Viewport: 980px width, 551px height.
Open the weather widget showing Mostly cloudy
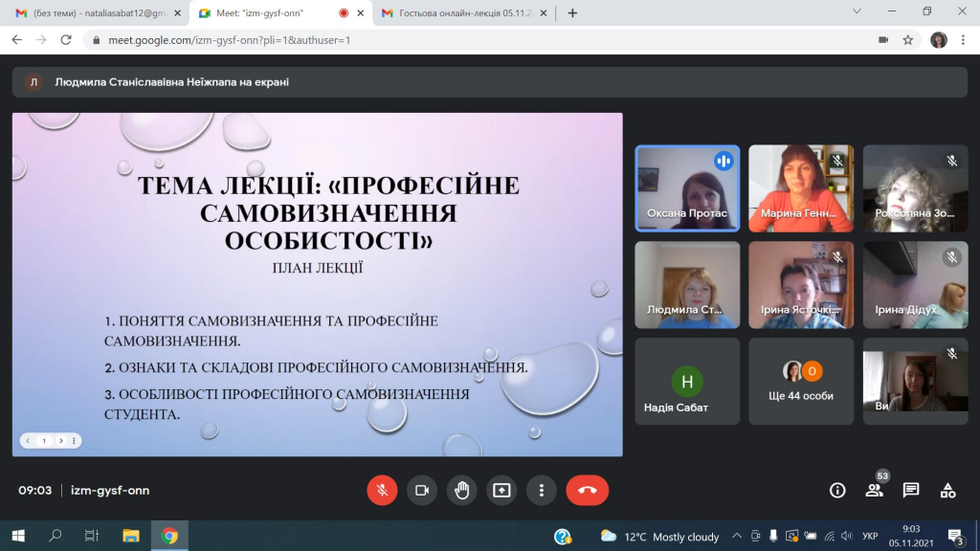(659, 537)
